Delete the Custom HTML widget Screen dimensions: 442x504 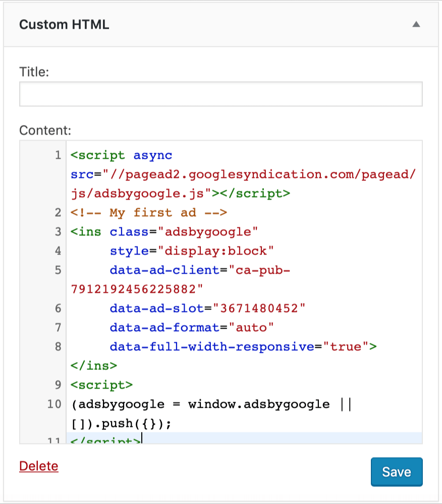(x=39, y=466)
